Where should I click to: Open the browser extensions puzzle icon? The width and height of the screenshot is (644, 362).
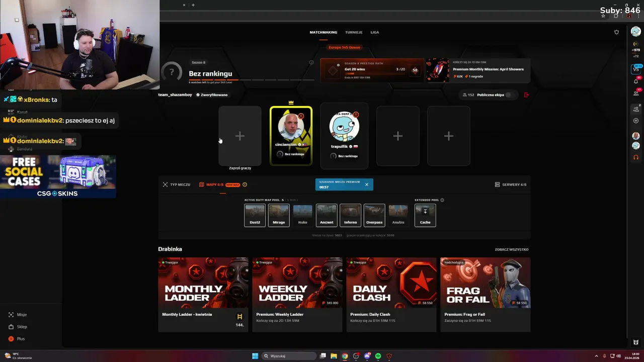tap(616, 16)
